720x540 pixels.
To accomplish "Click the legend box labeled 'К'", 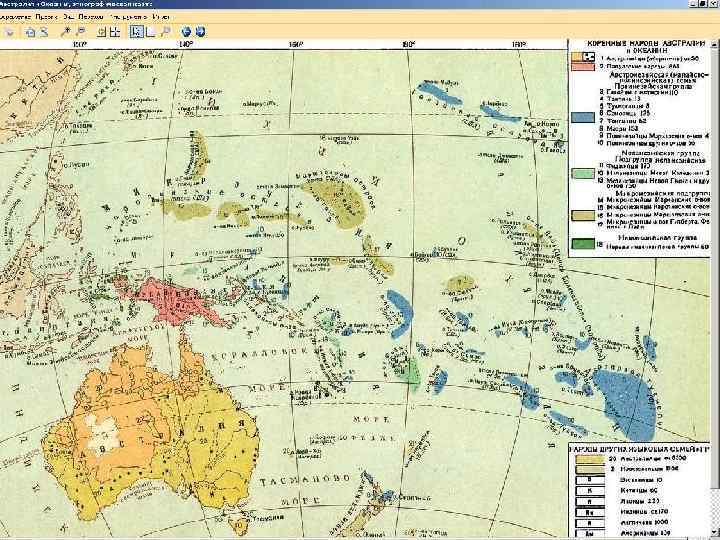I will pos(590,491).
